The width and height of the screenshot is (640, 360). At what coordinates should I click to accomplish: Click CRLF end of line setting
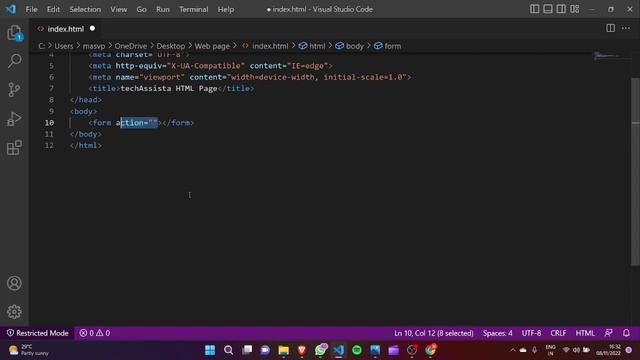click(558, 333)
